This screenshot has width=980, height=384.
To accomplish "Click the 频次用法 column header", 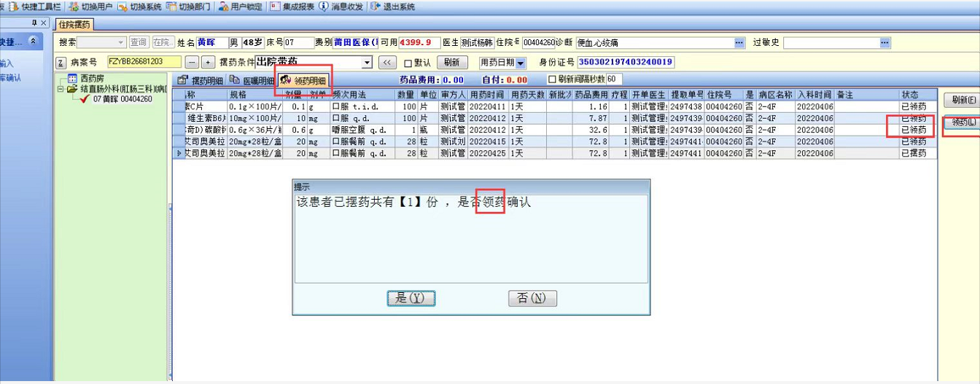I will pyautogui.click(x=363, y=95).
